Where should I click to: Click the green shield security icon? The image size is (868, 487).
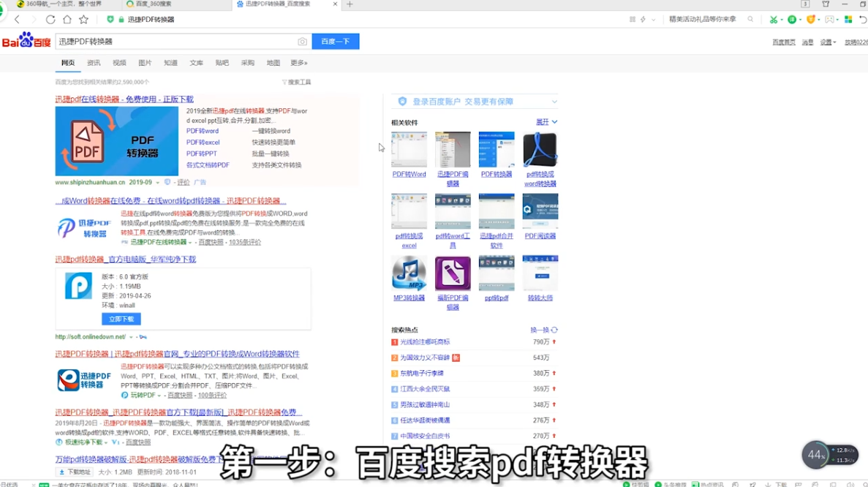tap(110, 19)
